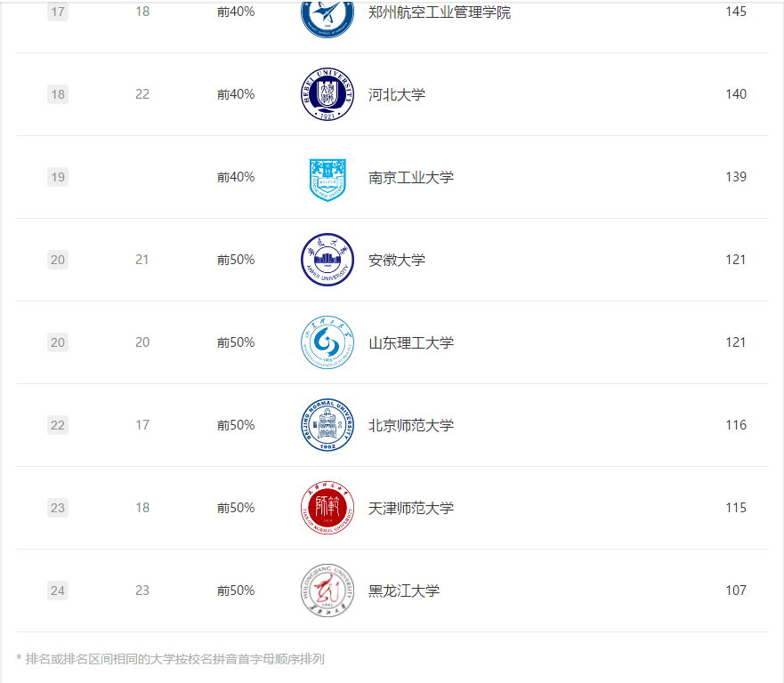Open the 山东理工大学 name link
This screenshot has height=683, width=784.
click(411, 342)
